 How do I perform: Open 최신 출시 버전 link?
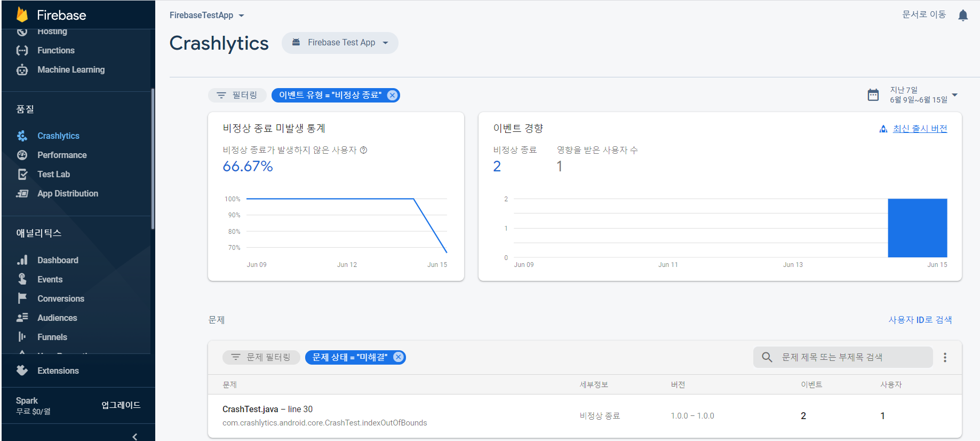[x=920, y=129]
